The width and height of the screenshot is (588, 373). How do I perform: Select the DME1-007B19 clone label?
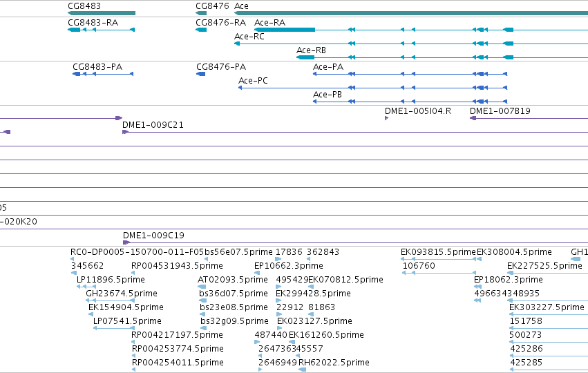[500, 111]
